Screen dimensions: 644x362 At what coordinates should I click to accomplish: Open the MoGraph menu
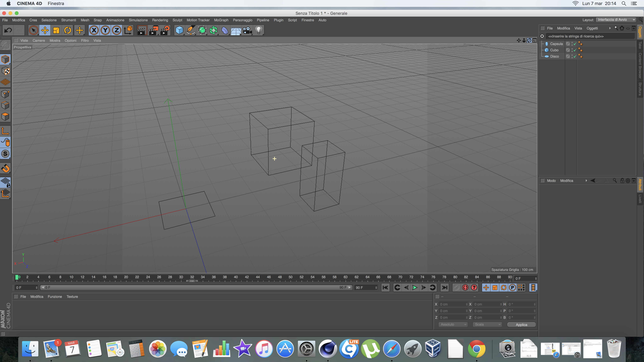221,20
